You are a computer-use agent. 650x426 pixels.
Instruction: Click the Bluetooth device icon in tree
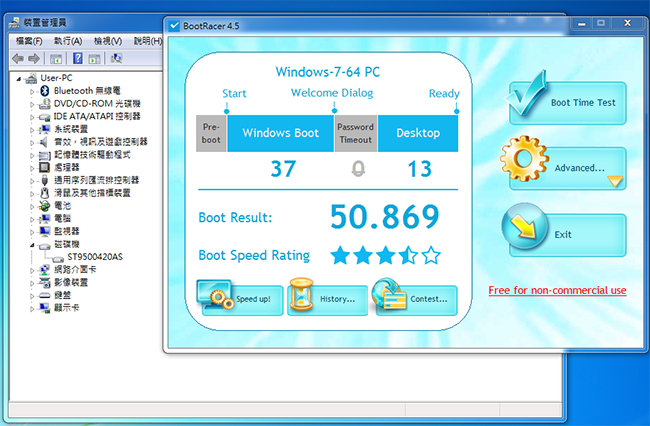tap(45, 91)
